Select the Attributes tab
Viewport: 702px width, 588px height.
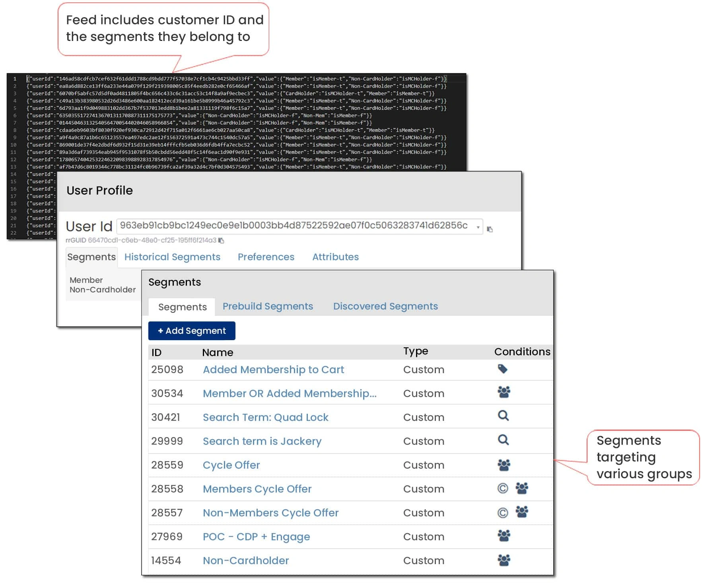[335, 257]
